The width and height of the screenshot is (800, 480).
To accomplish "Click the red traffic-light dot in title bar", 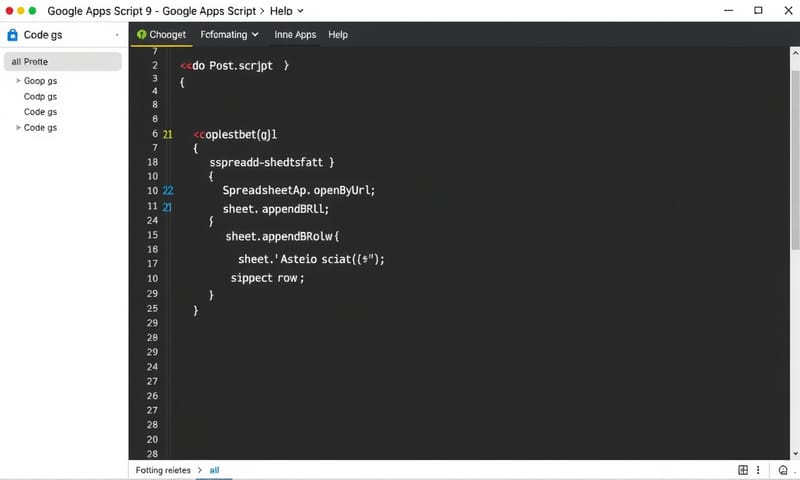I will [x=9, y=11].
